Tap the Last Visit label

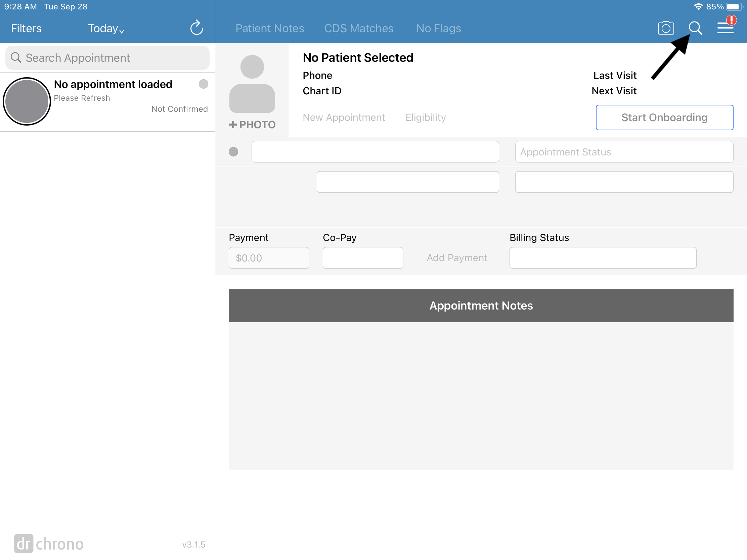point(615,75)
